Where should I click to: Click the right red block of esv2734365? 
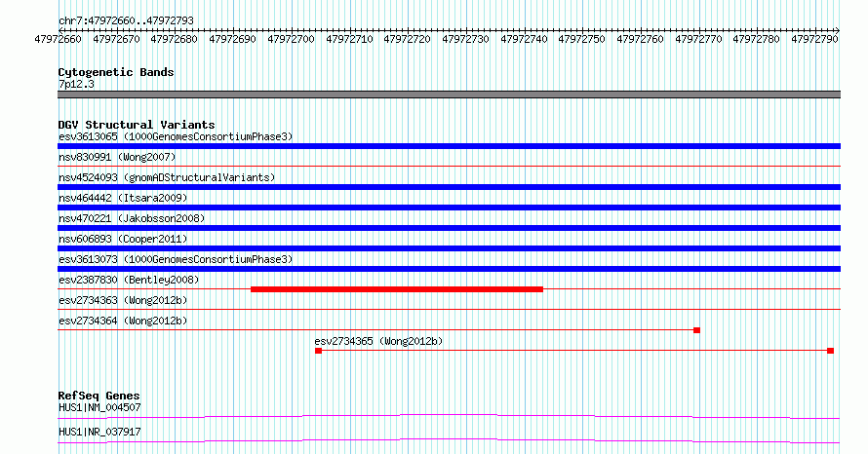pyautogui.click(x=830, y=351)
